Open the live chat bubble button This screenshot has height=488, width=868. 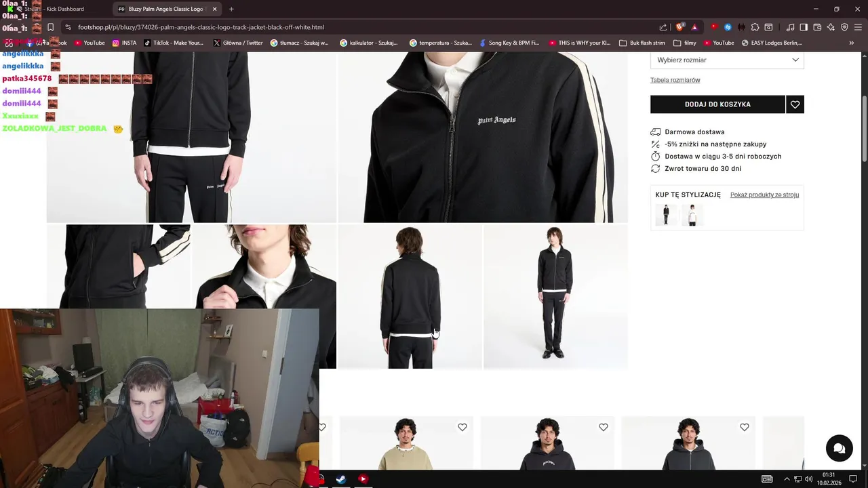pyautogui.click(x=839, y=448)
